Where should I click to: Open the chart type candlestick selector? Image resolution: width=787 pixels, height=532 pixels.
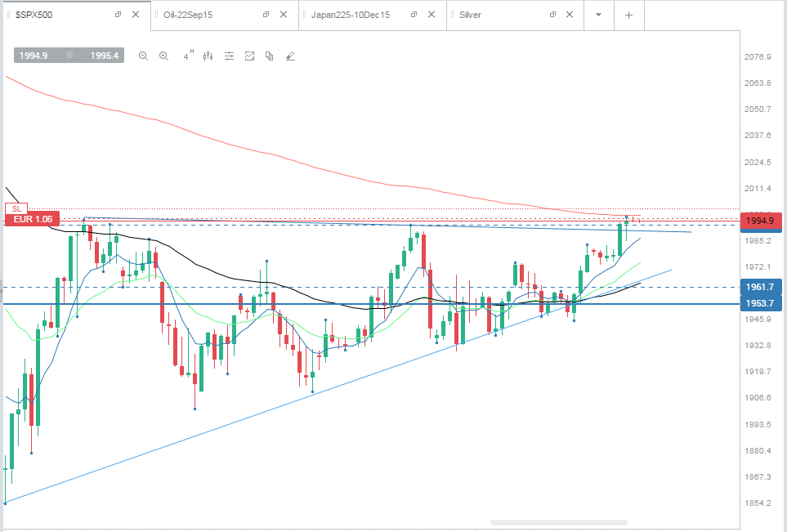tap(208, 56)
